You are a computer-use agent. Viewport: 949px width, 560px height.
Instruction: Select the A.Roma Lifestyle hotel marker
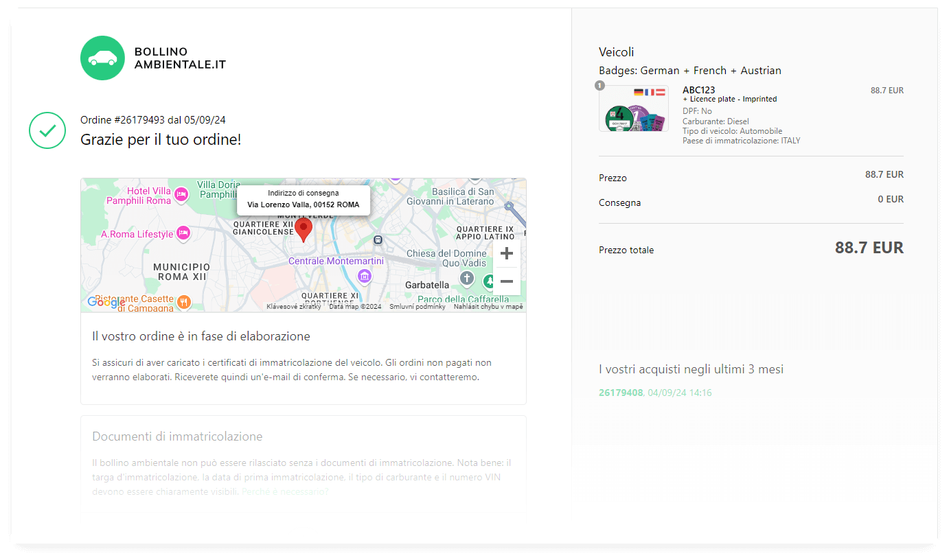[183, 234]
